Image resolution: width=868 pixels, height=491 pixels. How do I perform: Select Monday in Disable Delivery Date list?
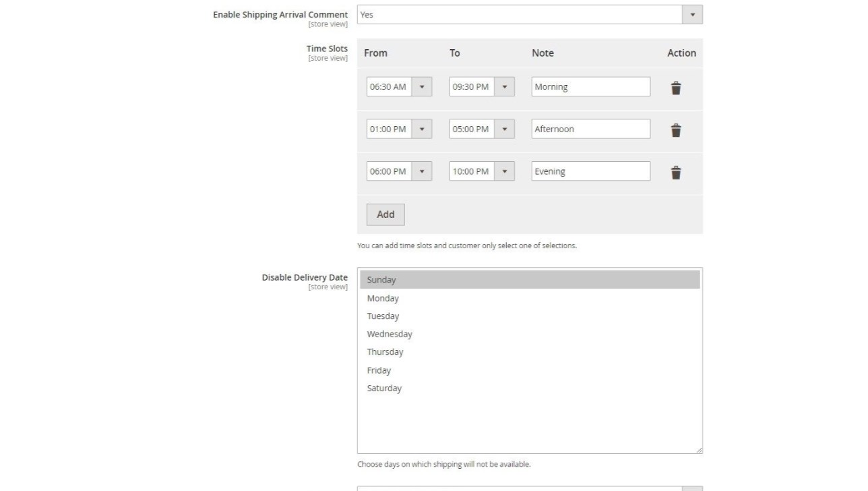[x=383, y=298]
